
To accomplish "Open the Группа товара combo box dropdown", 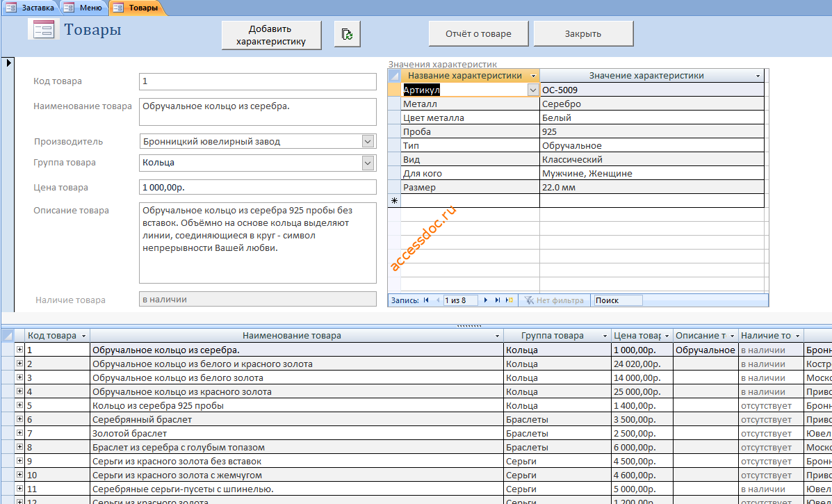I will pos(368,163).
